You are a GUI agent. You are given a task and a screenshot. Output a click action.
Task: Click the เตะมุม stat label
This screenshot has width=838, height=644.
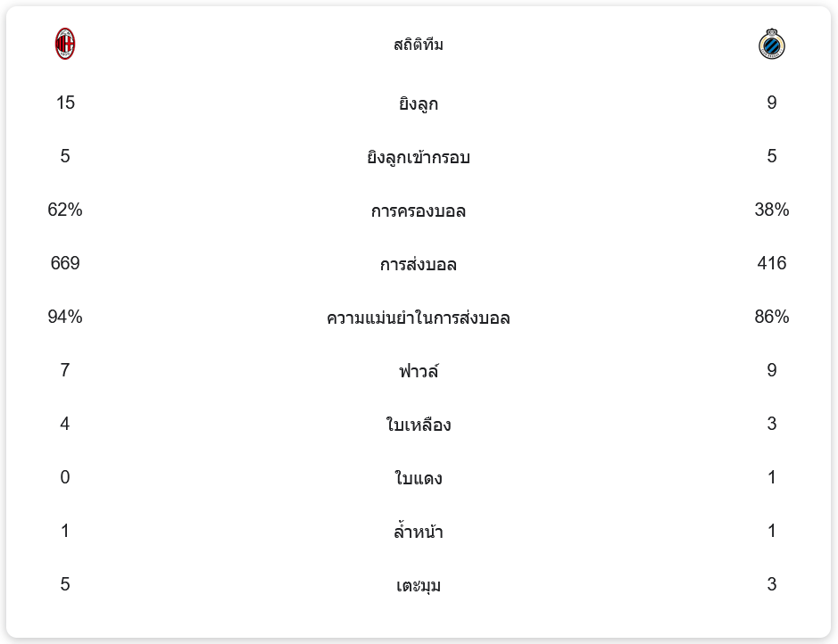(419, 585)
